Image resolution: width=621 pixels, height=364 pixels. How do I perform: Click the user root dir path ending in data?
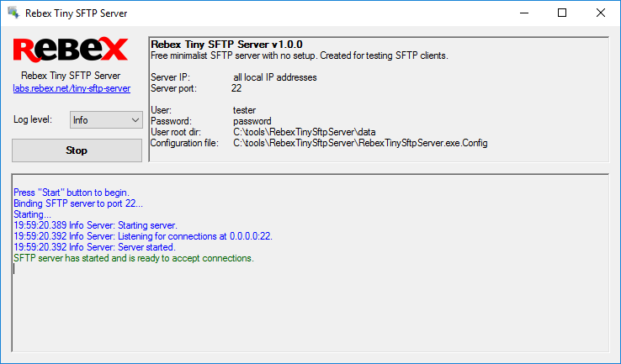tap(304, 132)
